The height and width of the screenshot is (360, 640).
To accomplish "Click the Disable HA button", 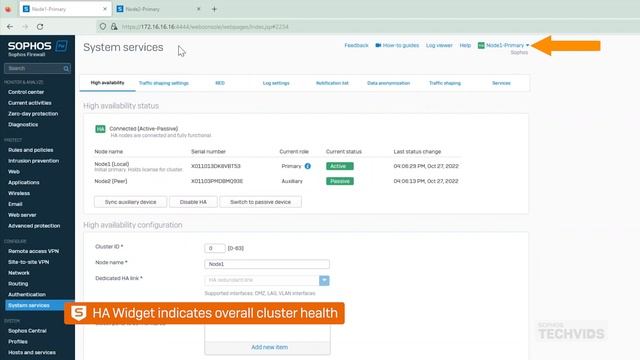I will 193,202.
